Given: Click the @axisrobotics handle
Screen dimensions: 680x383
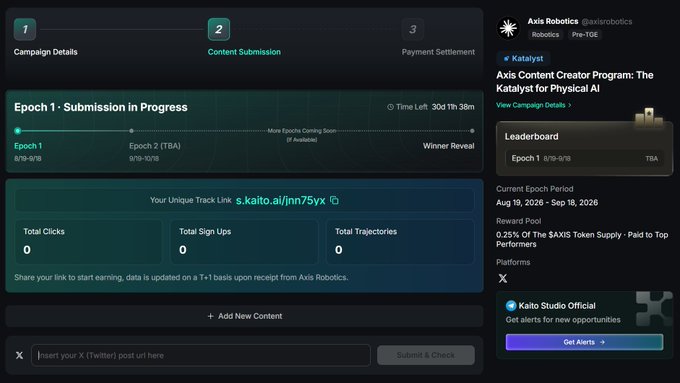Looking at the screenshot, I should [607, 21].
